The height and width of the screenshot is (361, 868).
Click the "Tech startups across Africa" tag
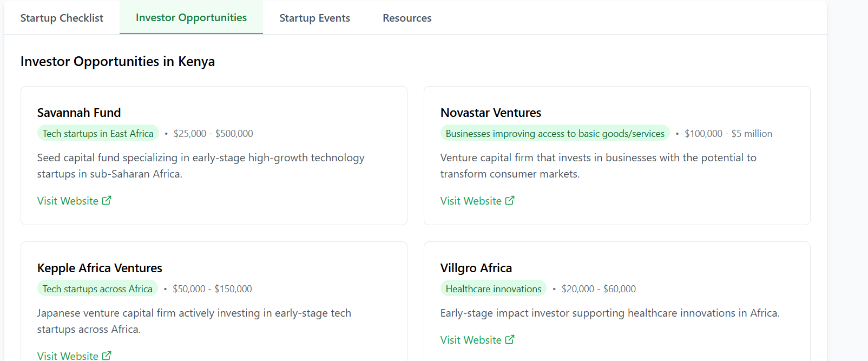pos(97,289)
